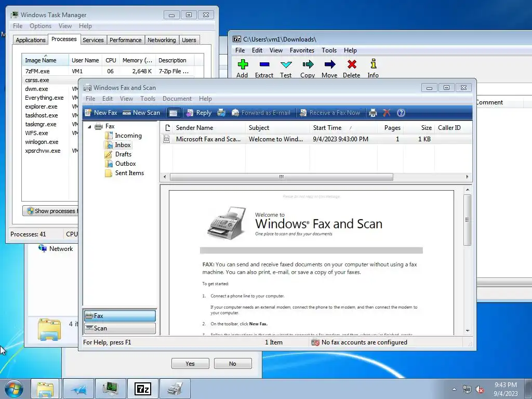
Task: Open the Fax and Scan Tools menu
Action: [x=148, y=99]
